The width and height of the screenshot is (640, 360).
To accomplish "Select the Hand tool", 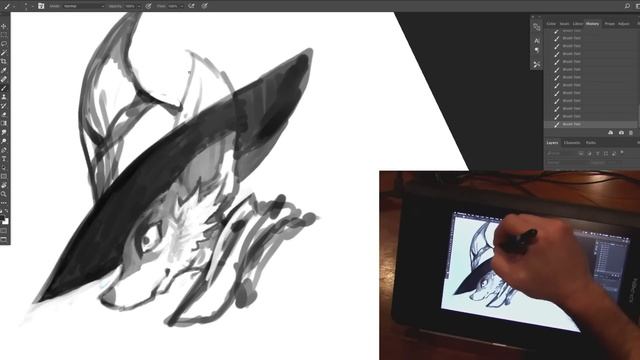I will [x=4, y=185].
